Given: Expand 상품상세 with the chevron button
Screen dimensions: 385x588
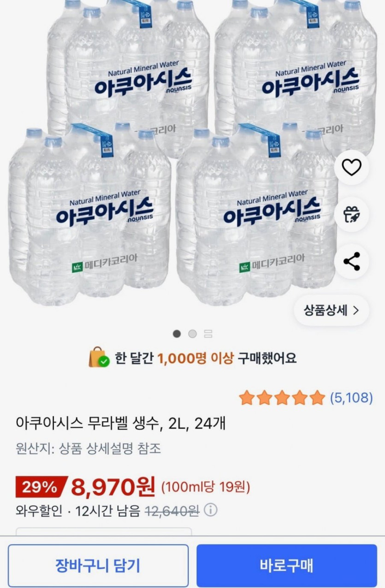Looking at the screenshot, I should click(331, 310).
